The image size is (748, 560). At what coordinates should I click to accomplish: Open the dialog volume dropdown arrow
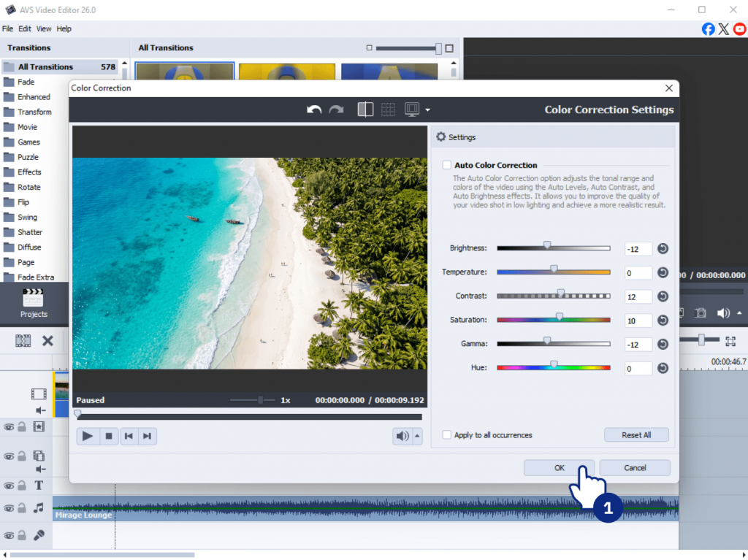(417, 437)
